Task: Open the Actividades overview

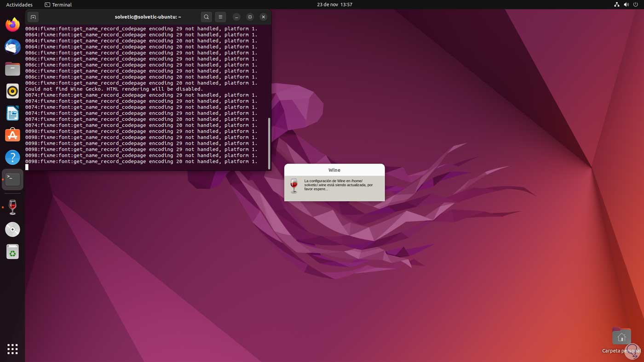Action: tap(19, 5)
